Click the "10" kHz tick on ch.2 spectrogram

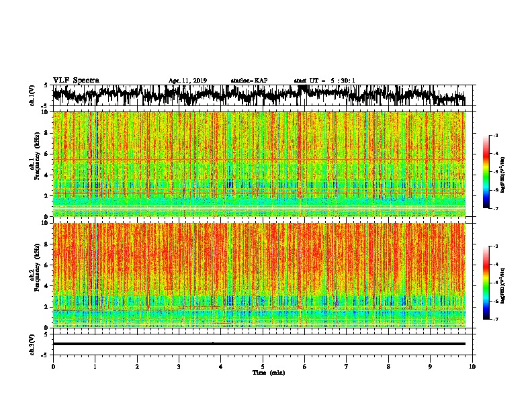pos(46,223)
